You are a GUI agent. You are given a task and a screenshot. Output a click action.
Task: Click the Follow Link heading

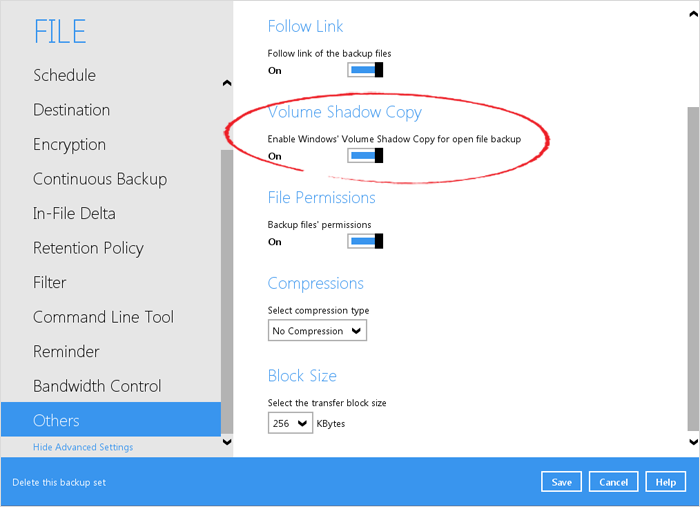[305, 26]
